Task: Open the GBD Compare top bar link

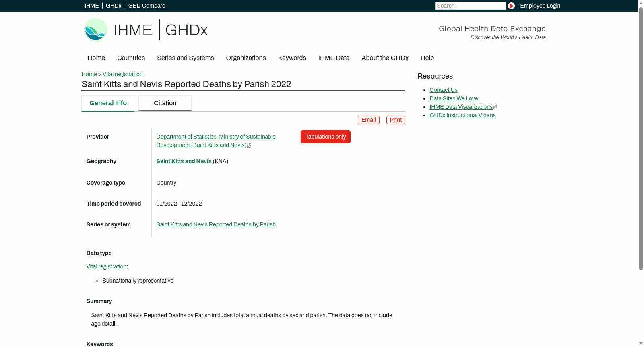Action: 147,6
